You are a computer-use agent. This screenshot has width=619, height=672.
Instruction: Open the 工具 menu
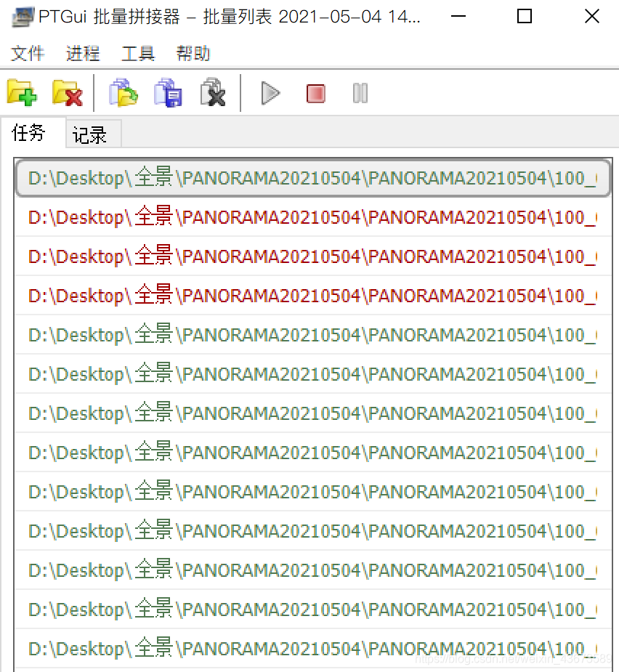pyautogui.click(x=138, y=54)
